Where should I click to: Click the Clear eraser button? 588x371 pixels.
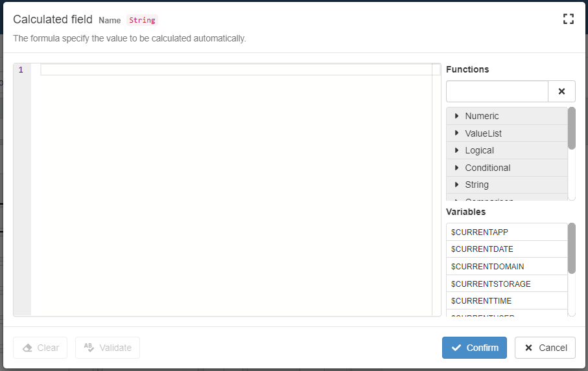[x=40, y=348]
